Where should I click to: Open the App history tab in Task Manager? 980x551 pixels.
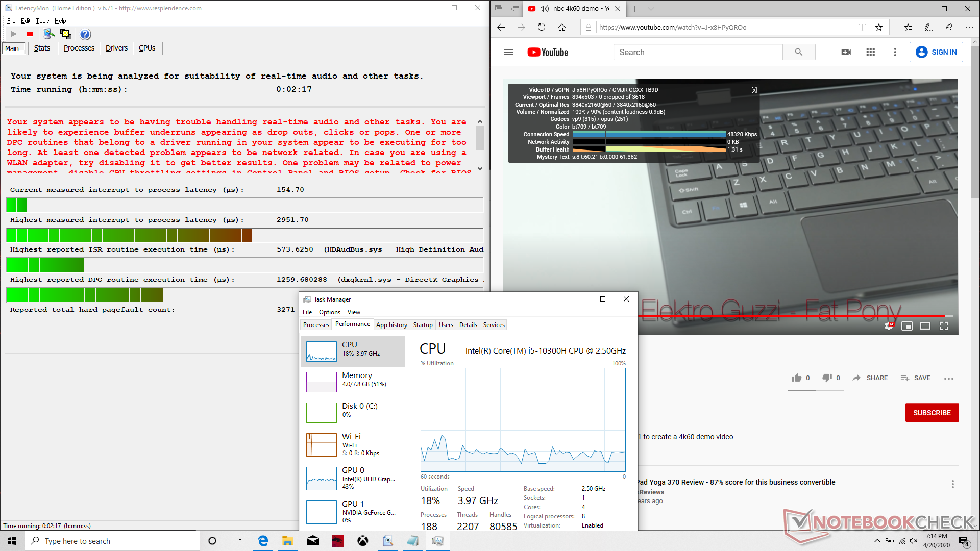click(391, 325)
